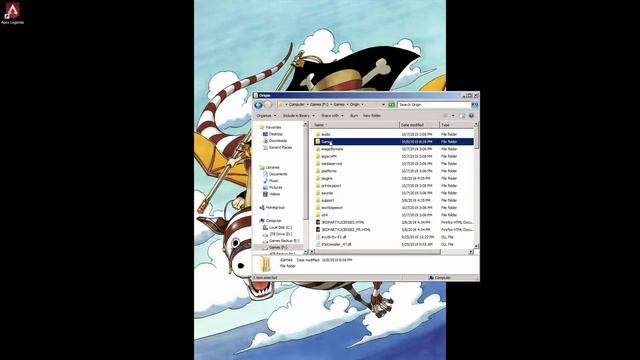
Task: Click the Games (F:) breadcrumb in address bar
Action: 319,105
